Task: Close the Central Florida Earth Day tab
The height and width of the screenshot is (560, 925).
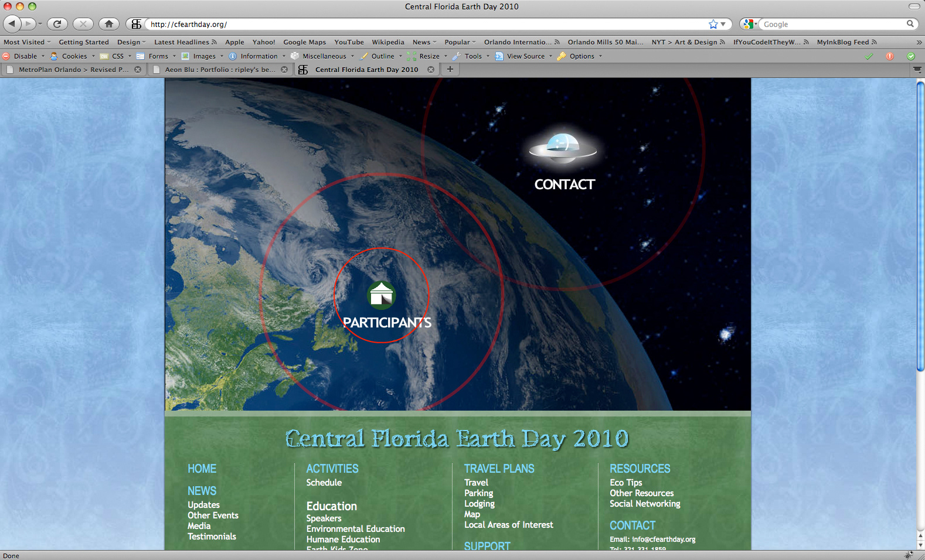Action: point(431,69)
